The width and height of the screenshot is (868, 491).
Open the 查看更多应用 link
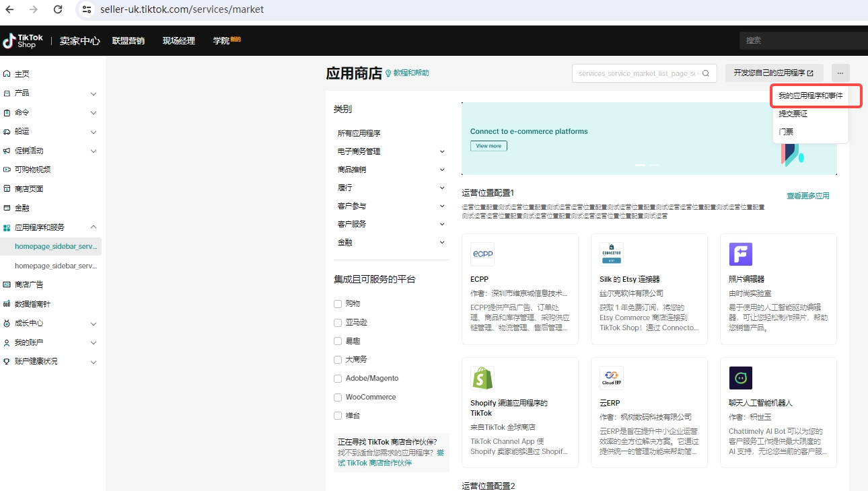807,196
